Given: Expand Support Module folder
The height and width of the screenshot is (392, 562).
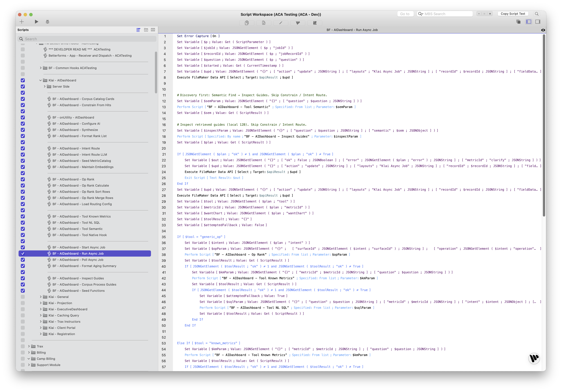Looking at the screenshot, I should 29,365.
